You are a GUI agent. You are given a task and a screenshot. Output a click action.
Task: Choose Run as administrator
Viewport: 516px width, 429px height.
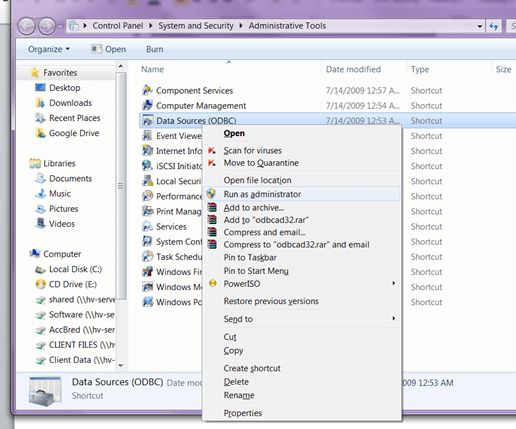(302, 194)
